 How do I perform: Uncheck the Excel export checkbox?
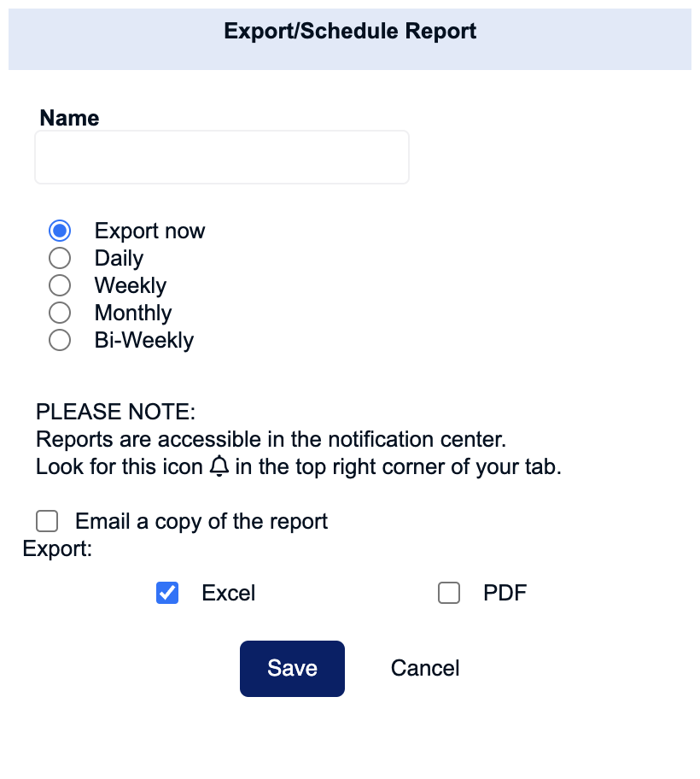167,593
